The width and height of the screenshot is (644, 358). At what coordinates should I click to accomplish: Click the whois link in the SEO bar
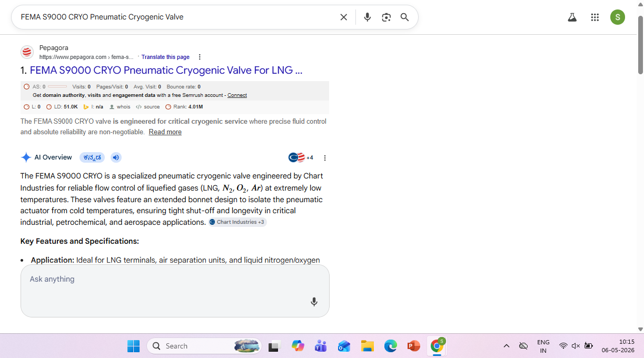point(120,107)
